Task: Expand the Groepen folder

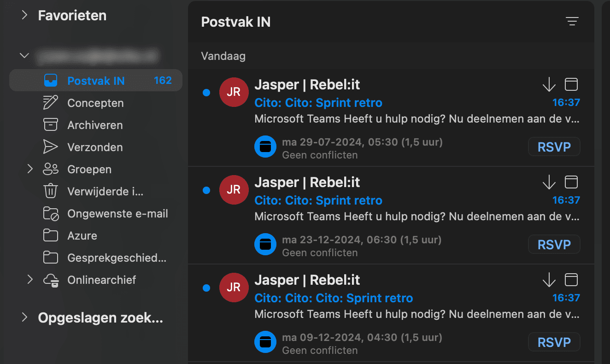Action: (x=30, y=169)
